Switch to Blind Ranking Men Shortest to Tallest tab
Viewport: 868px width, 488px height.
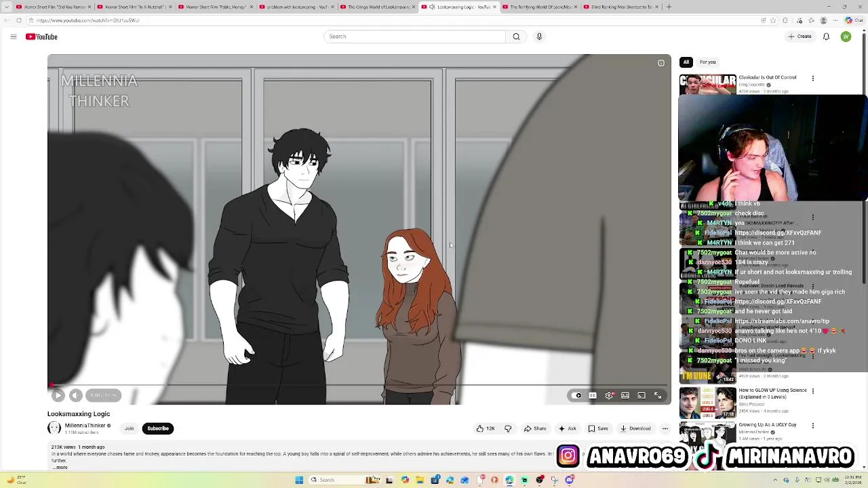tap(621, 7)
